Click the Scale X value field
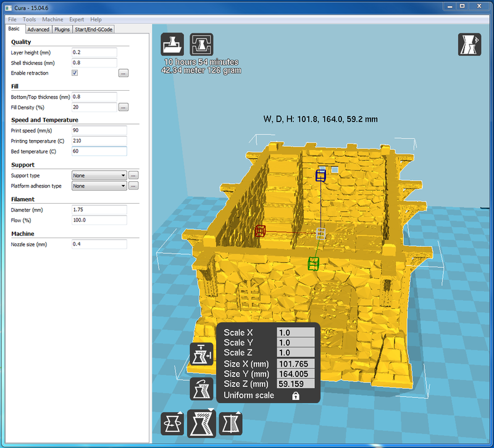Image resolution: width=494 pixels, height=448 pixels. pos(296,333)
